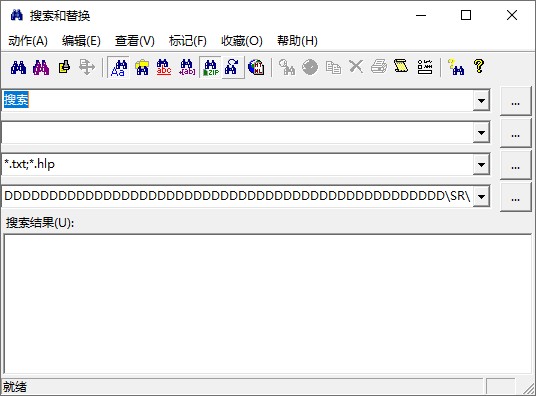Expand the search path dropdown ending \SR\
Screen dimensions: 536x396
(x=481, y=197)
